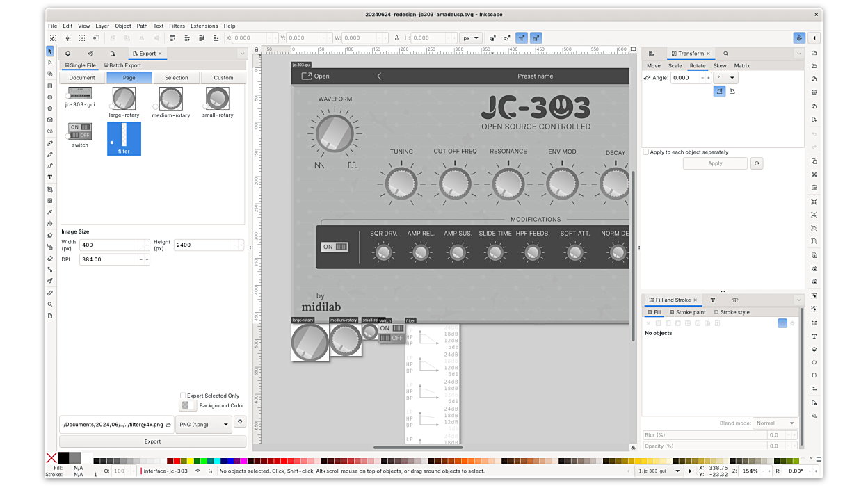Click the cut scissors icon
This screenshot has height=488, width=868.
pyautogui.click(x=814, y=174)
